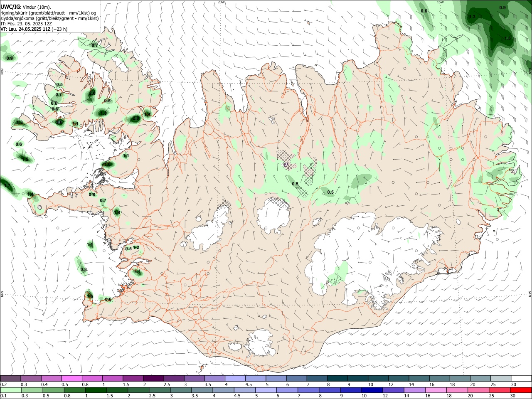The width and height of the screenshot is (532, 399).
Task: Pick the darkest green swatch between 1 and 1.5
Action: pyautogui.click(x=96, y=390)
